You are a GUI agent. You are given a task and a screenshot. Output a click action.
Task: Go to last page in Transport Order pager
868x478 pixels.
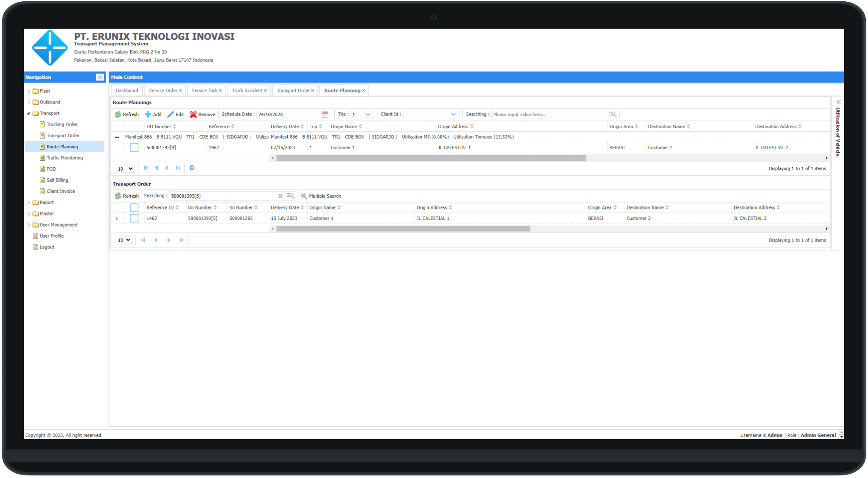(182, 240)
